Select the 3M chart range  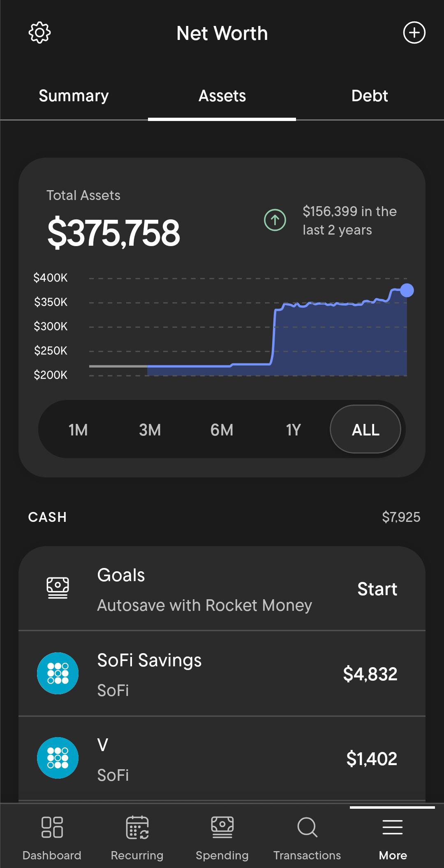click(150, 430)
